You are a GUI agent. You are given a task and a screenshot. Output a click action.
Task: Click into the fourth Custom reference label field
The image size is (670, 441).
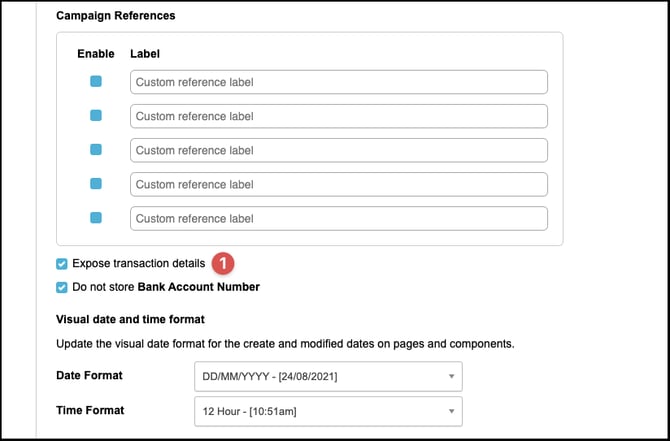338,184
